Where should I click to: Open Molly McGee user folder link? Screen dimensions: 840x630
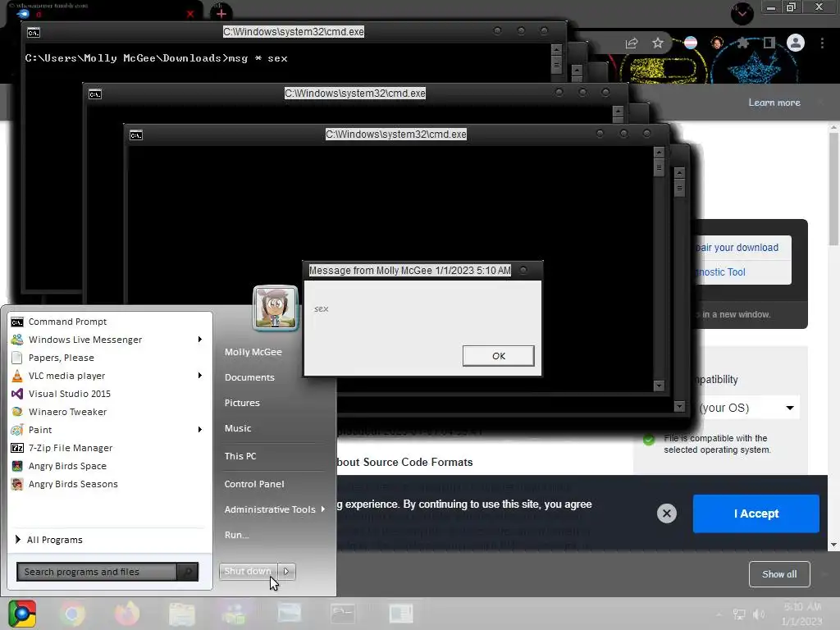coord(253,352)
